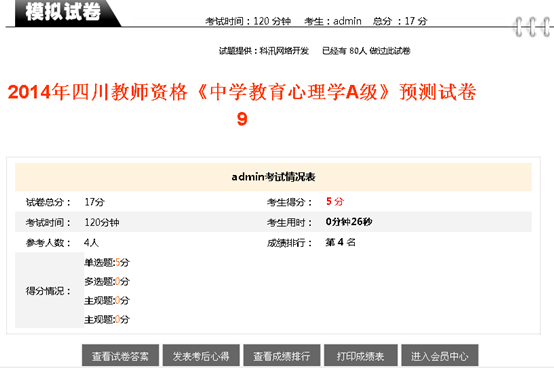The image size is (554, 368).
Task: Click the 考生用时 value 0分钟26秒
Action: click(x=349, y=222)
